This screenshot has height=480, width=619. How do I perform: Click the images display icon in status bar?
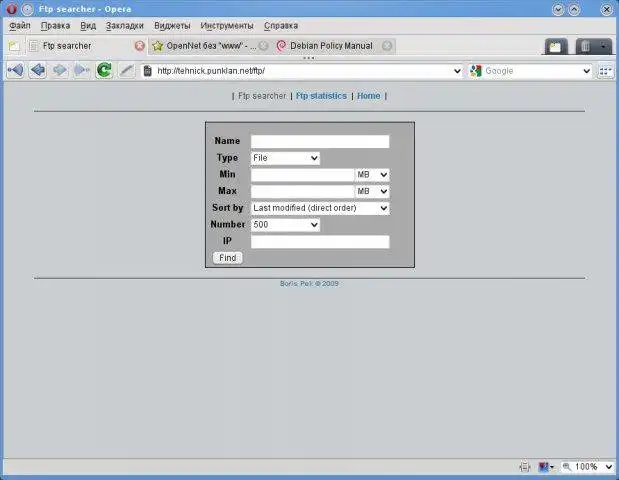(546, 467)
